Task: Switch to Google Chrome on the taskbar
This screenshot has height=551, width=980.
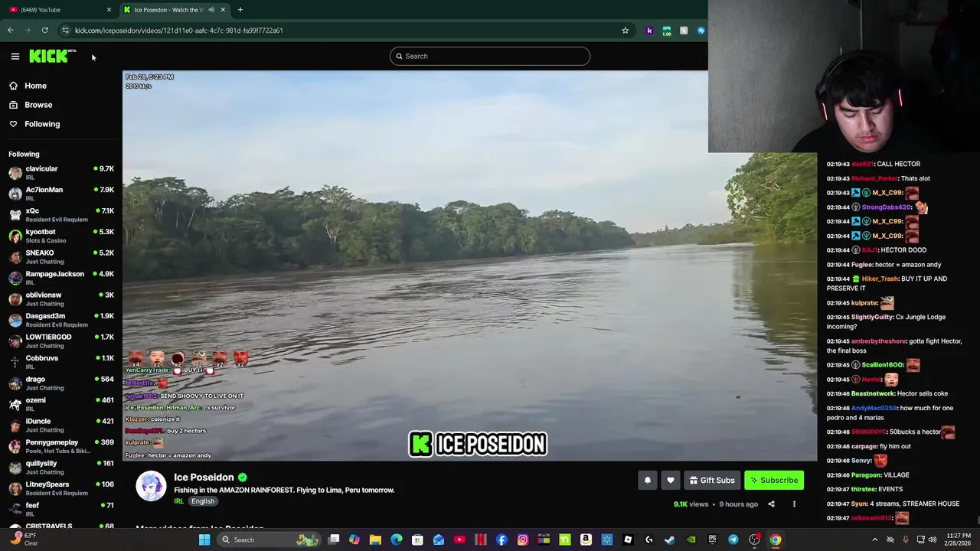Action: tap(776, 540)
